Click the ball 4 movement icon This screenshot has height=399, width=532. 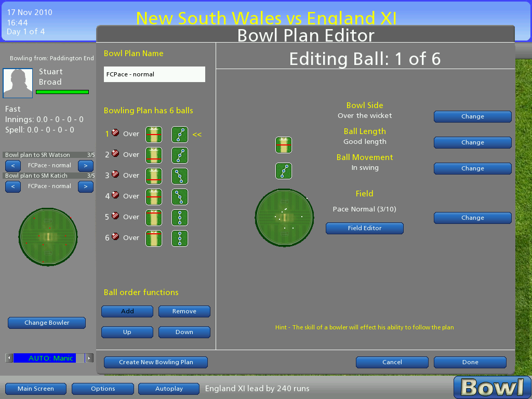(180, 197)
